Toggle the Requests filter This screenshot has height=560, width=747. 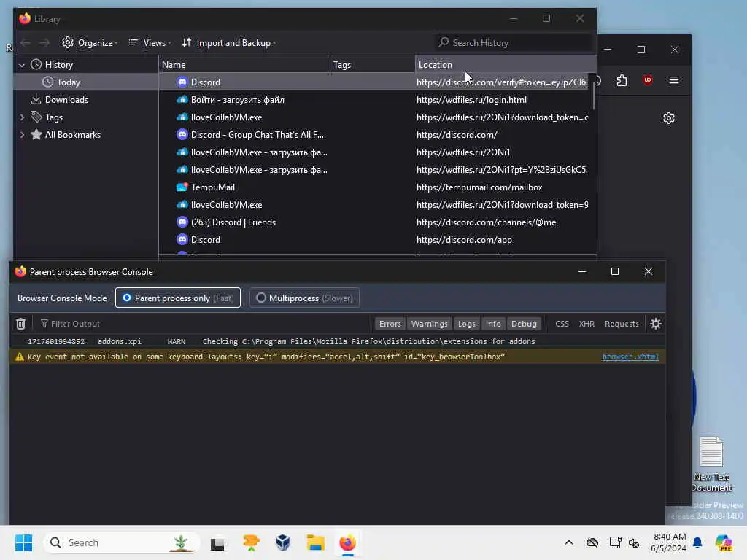(622, 324)
